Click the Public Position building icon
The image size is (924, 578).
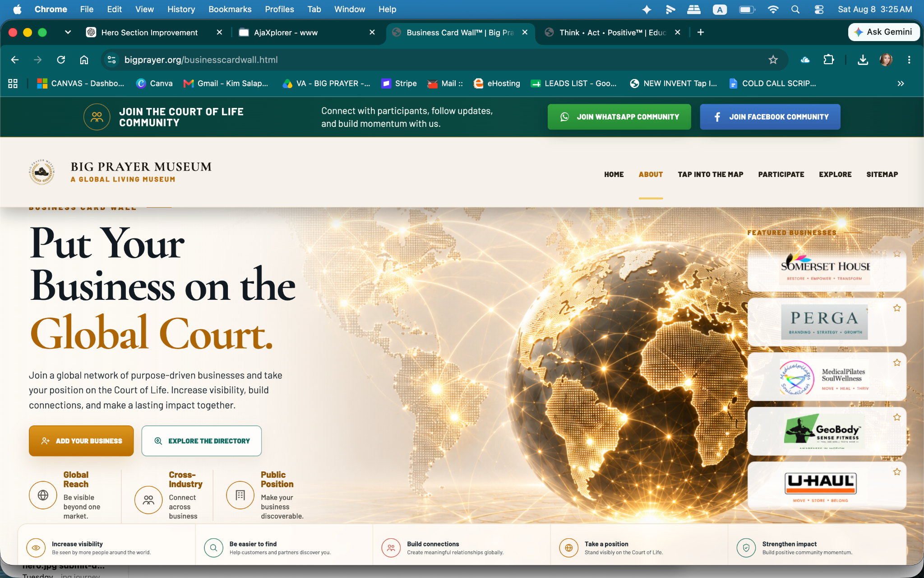click(x=240, y=495)
